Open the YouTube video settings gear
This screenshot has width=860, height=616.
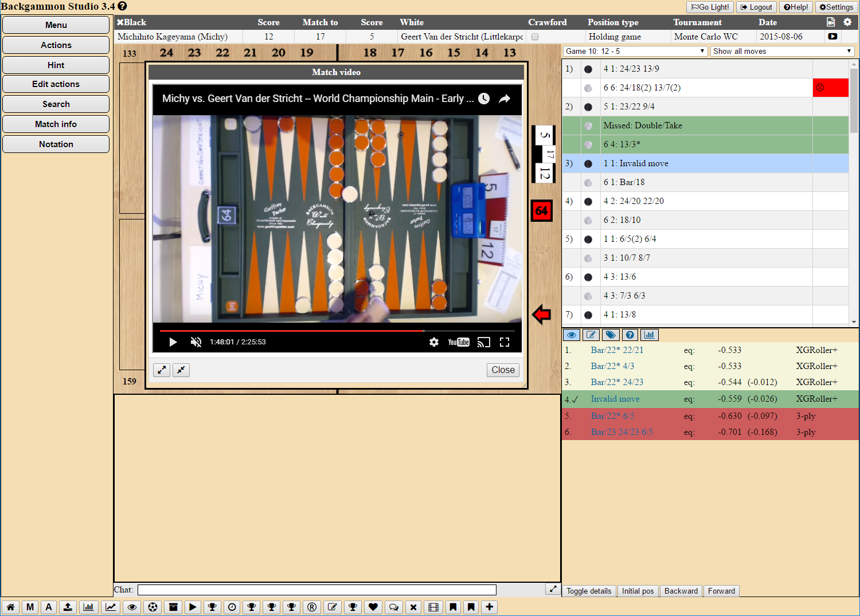(434, 342)
